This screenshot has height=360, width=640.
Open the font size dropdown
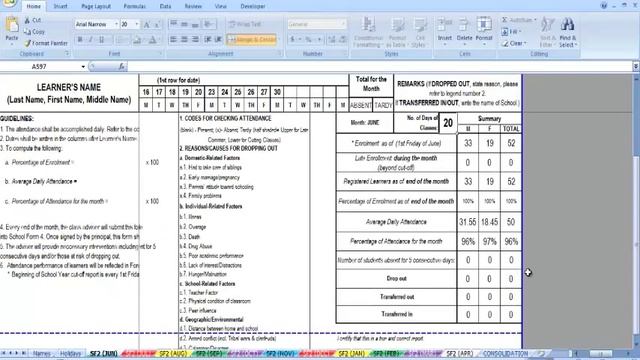[x=136, y=24]
